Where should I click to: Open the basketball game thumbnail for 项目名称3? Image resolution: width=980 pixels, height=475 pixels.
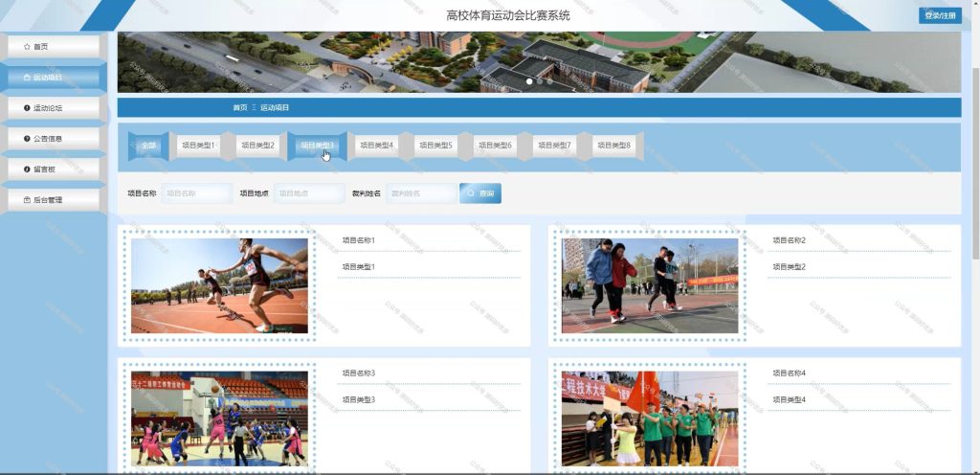(x=219, y=418)
